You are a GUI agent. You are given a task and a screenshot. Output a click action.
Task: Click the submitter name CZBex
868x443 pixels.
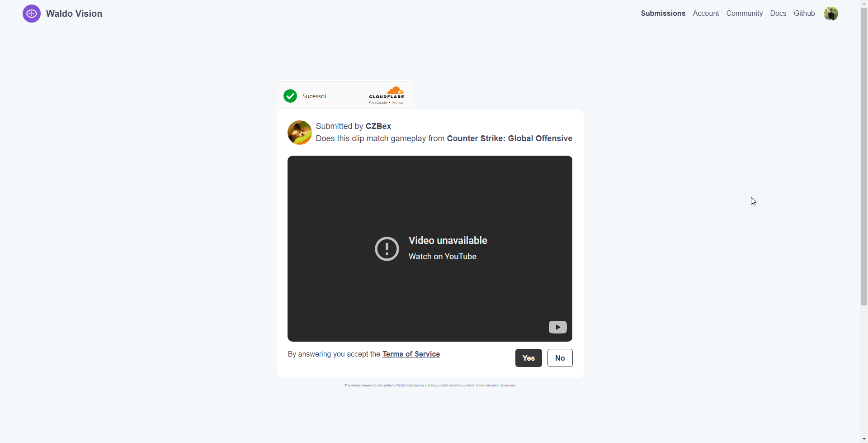[x=378, y=126]
